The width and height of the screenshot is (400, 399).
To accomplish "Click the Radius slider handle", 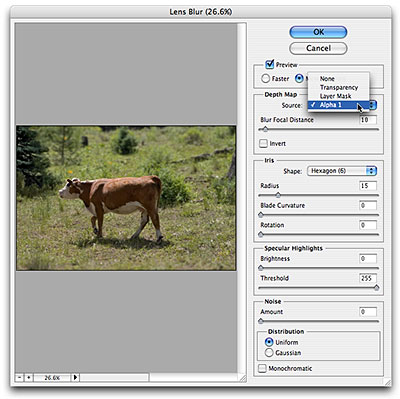I will 278,195.
